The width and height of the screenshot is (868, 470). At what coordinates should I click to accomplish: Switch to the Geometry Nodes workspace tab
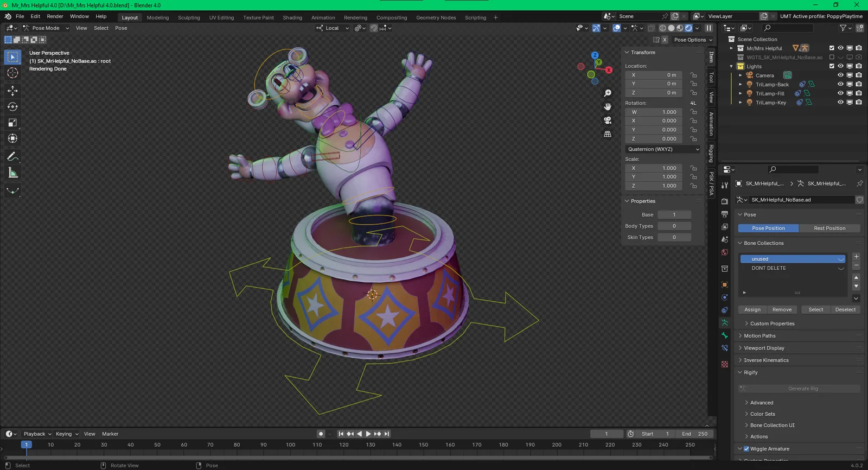pos(436,17)
